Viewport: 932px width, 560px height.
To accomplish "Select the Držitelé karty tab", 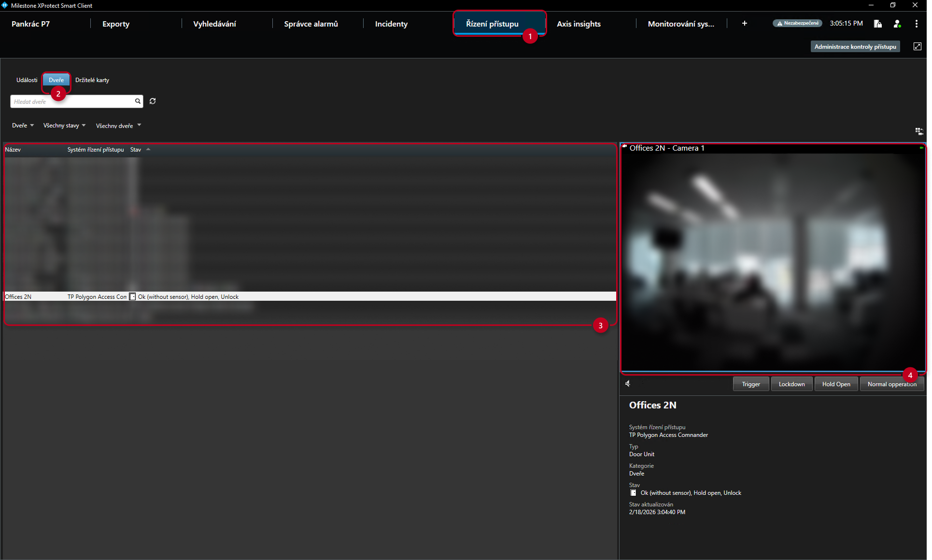I will click(x=92, y=80).
